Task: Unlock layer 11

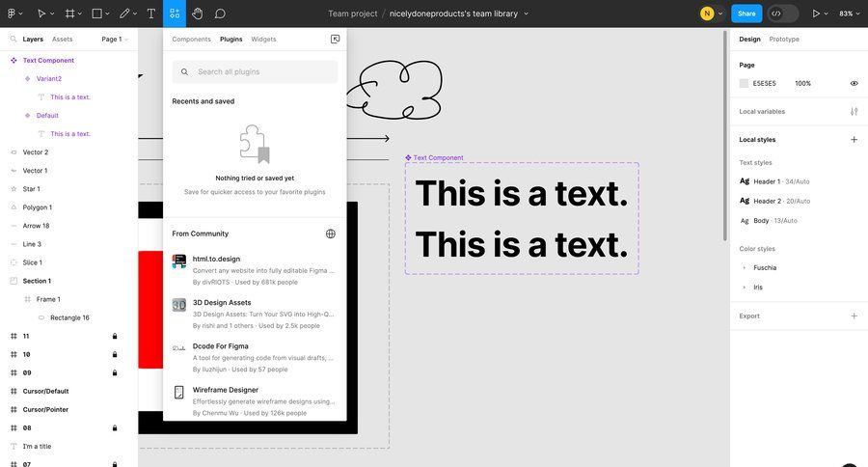Action: tap(115, 336)
